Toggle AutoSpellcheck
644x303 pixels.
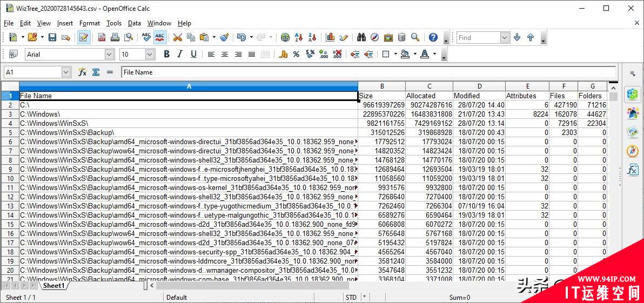160,37
